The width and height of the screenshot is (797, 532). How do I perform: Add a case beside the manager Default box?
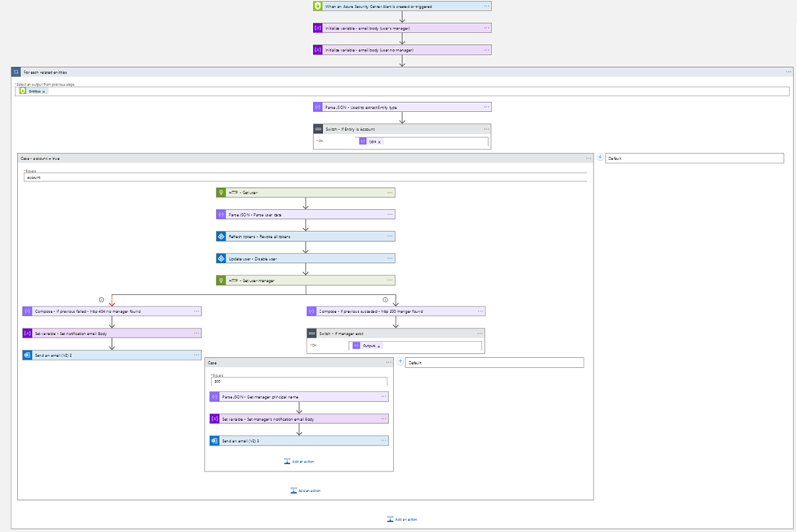click(x=401, y=361)
